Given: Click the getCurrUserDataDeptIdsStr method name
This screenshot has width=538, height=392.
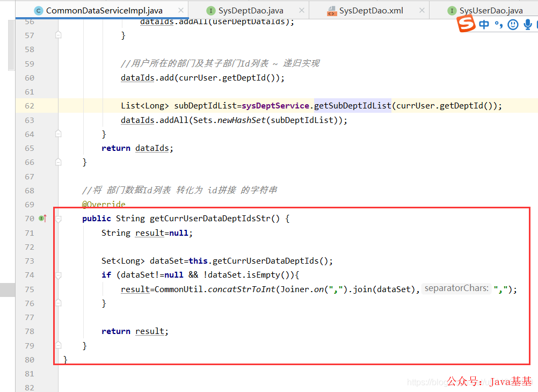Looking at the screenshot, I should (x=210, y=219).
